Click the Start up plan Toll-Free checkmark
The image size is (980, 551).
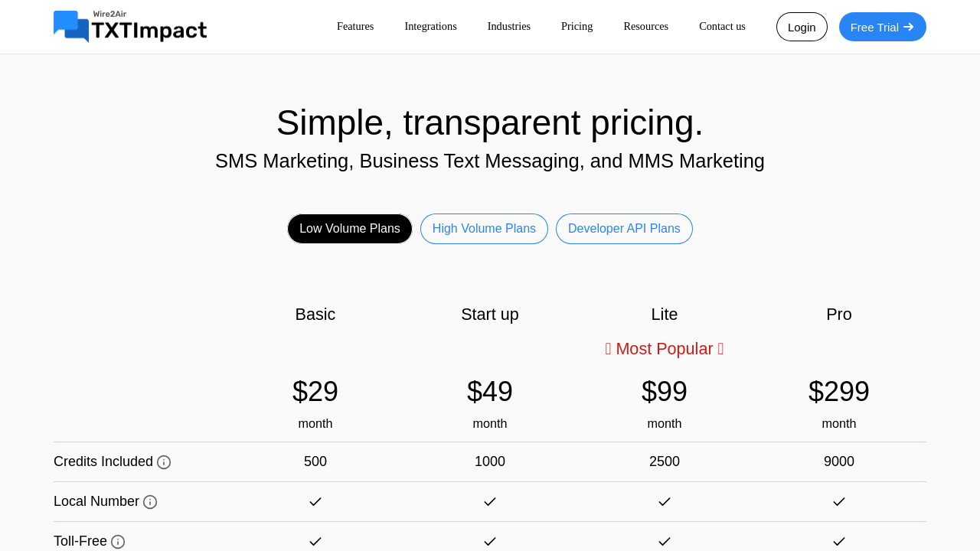490,541
